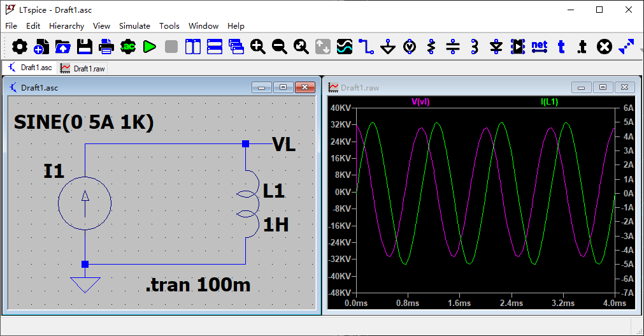Click the L1 inductor name
The width and height of the screenshot is (644, 336).
coord(273,191)
